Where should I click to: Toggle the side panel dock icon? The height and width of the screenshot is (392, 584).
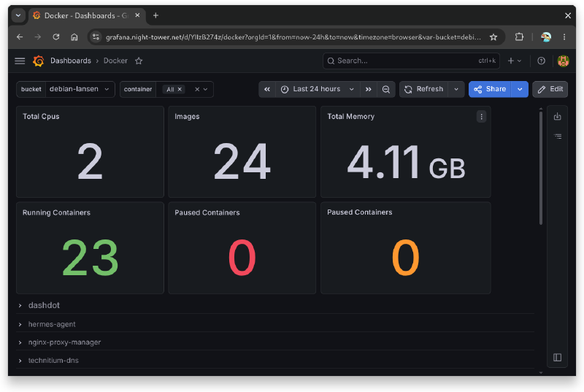pyautogui.click(x=557, y=358)
